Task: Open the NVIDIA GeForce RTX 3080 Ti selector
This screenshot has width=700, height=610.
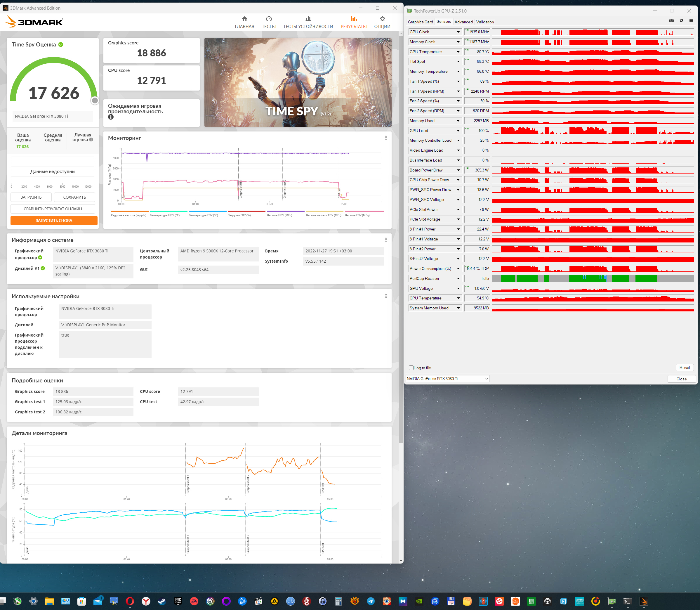Action: coord(447,379)
